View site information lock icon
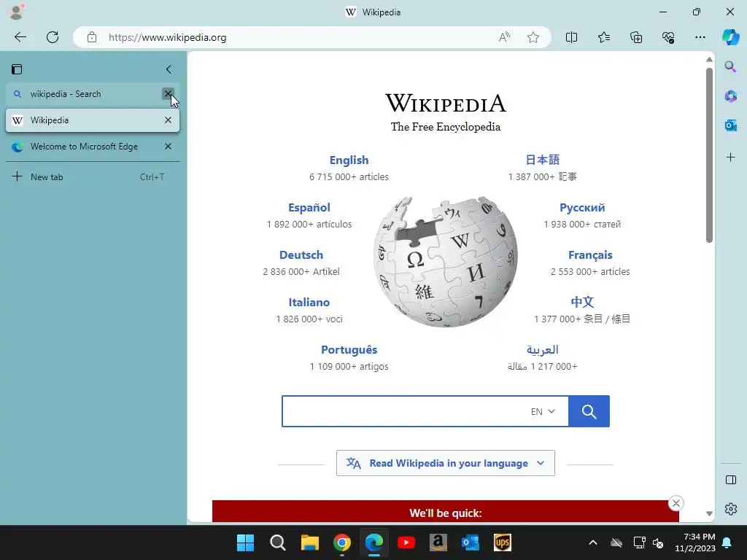 pyautogui.click(x=92, y=37)
